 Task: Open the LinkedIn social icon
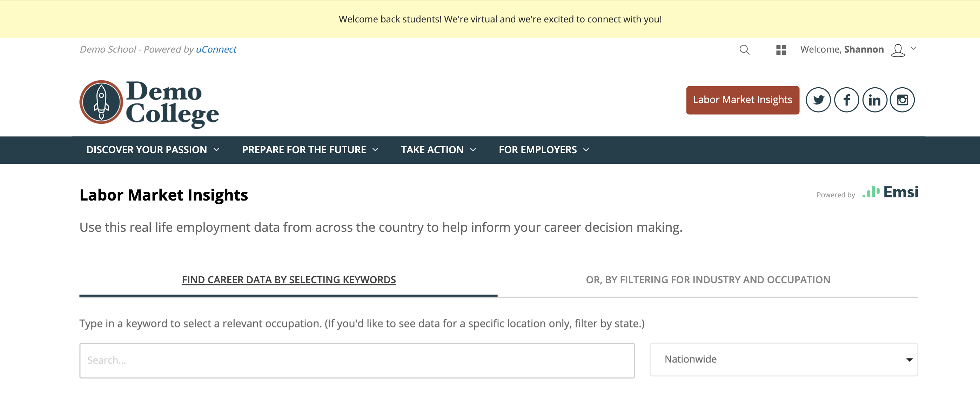point(875,100)
